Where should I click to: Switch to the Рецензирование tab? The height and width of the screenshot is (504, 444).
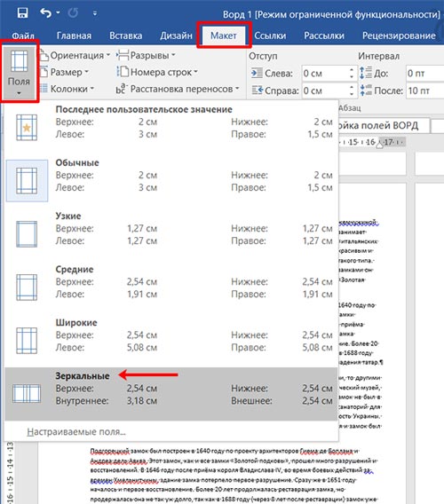(x=399, y=35)
